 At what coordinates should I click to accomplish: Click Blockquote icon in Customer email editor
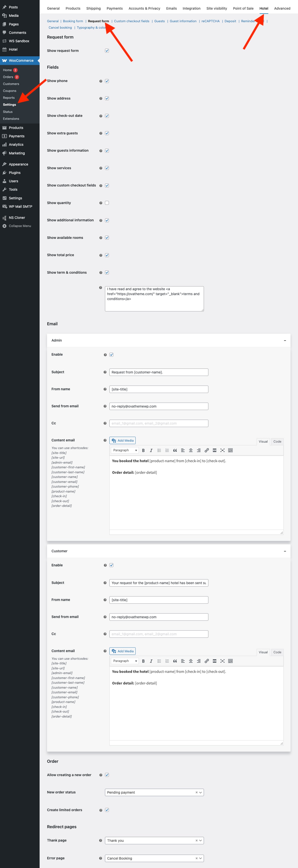point(175,661)
